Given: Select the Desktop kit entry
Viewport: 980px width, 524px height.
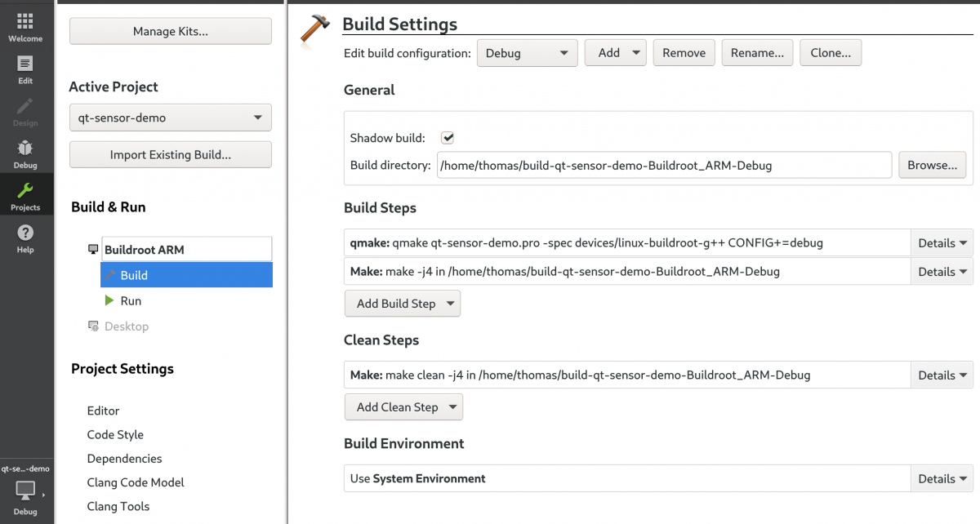Looking at the screenshot, I should [127, 326].
